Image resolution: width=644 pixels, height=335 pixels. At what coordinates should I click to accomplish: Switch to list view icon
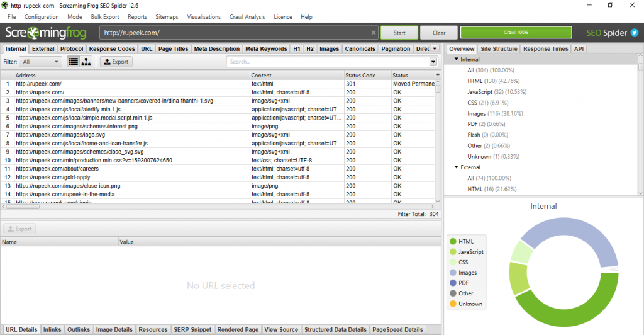point(73,62)
